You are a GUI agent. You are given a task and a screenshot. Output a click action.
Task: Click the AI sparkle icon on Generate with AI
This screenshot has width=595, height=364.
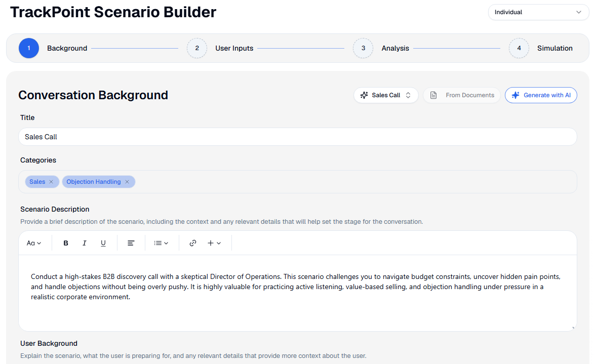(x=515, y=95)
